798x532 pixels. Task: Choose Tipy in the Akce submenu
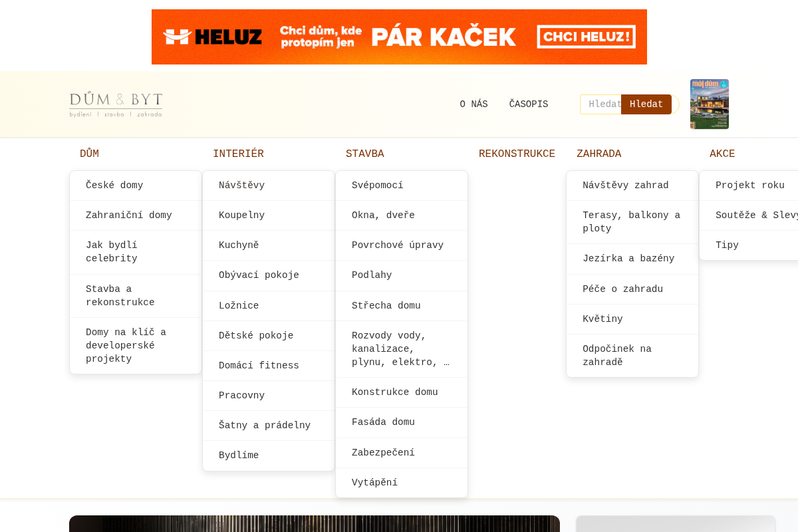point(749,245)
